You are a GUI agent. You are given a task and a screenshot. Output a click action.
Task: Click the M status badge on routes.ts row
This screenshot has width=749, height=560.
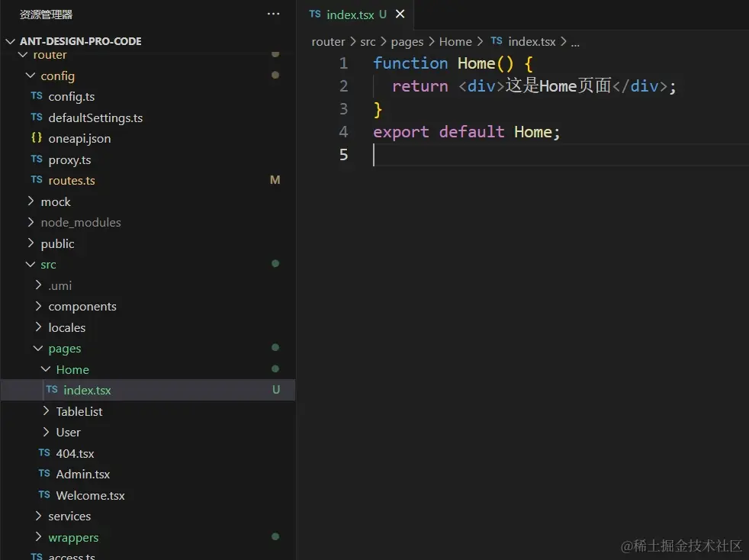[x=275, y=180]
